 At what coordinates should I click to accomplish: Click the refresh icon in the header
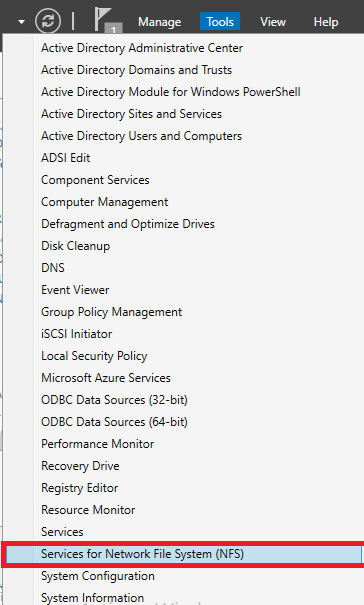pos(48,21)
